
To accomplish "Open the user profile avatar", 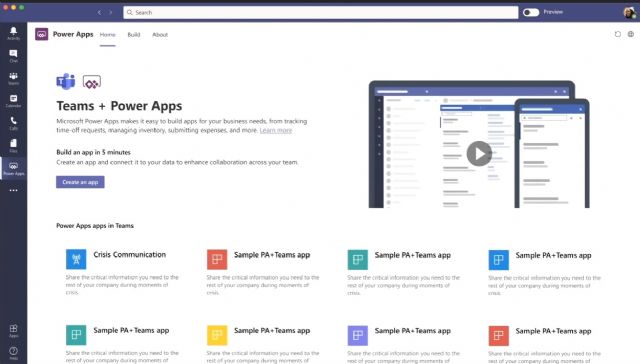I will coord(629,12).
